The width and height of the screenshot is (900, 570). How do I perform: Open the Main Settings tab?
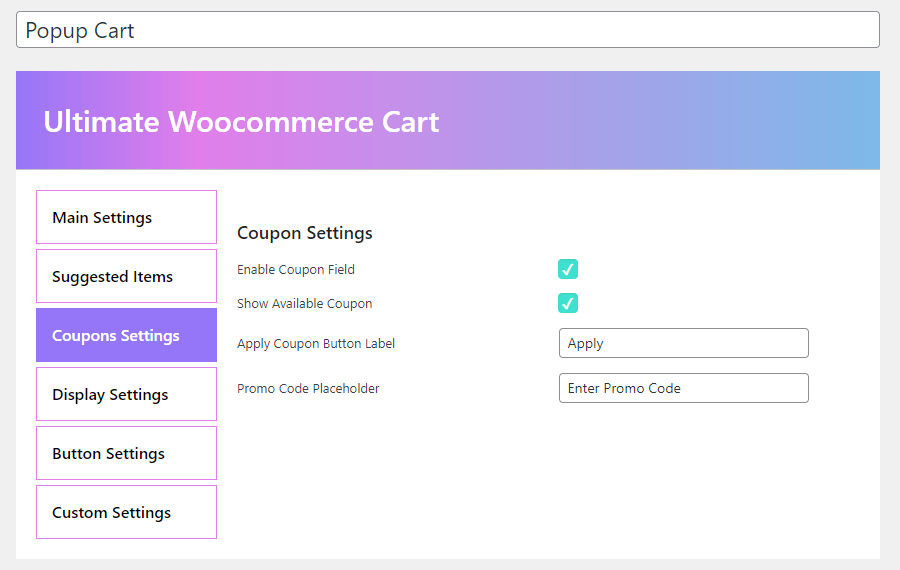click(x=126, y=217)
